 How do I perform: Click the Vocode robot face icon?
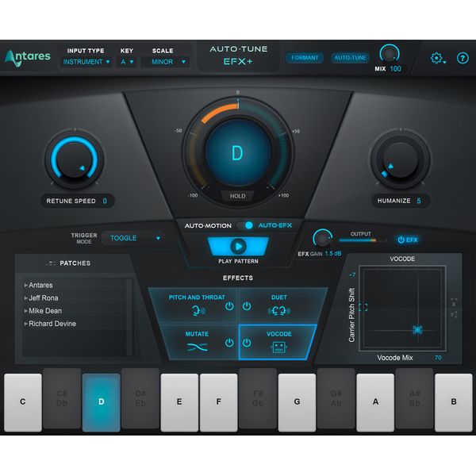tap(278, 347)
